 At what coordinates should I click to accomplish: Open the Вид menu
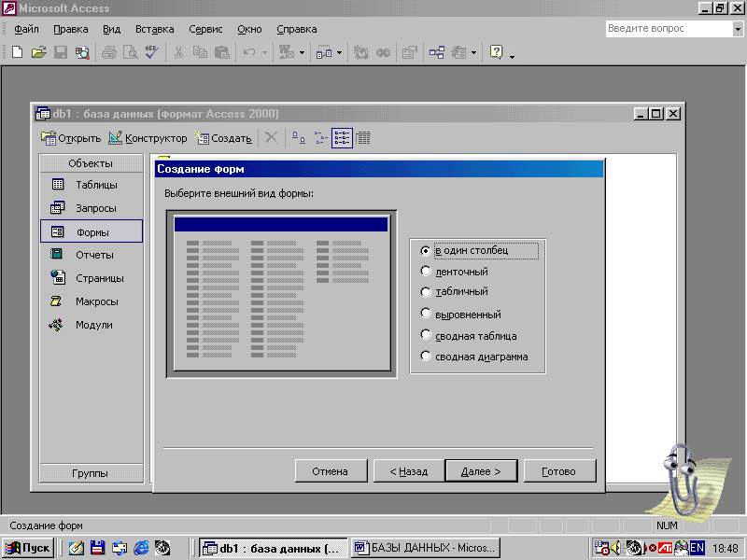click(x=111, y=29)
